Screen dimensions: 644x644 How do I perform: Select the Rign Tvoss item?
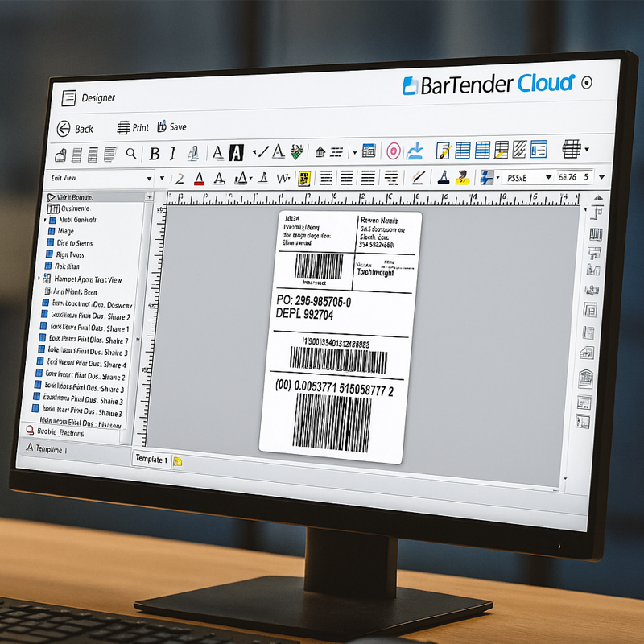[x=65, y=254]
